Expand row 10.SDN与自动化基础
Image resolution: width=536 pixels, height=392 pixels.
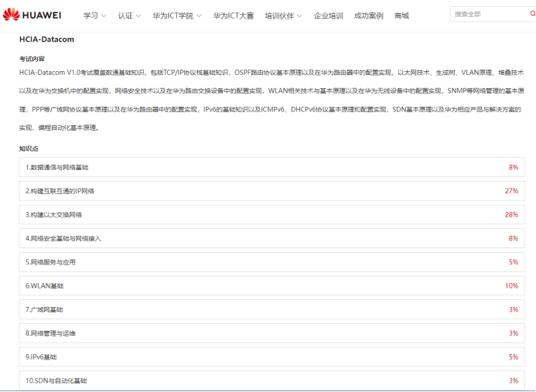(x=271, y=380)
